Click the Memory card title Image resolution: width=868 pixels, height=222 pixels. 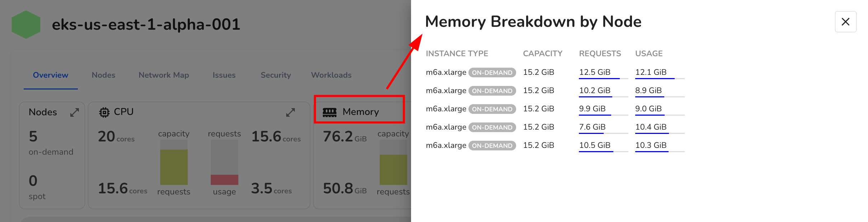click(x=360, y=112)
